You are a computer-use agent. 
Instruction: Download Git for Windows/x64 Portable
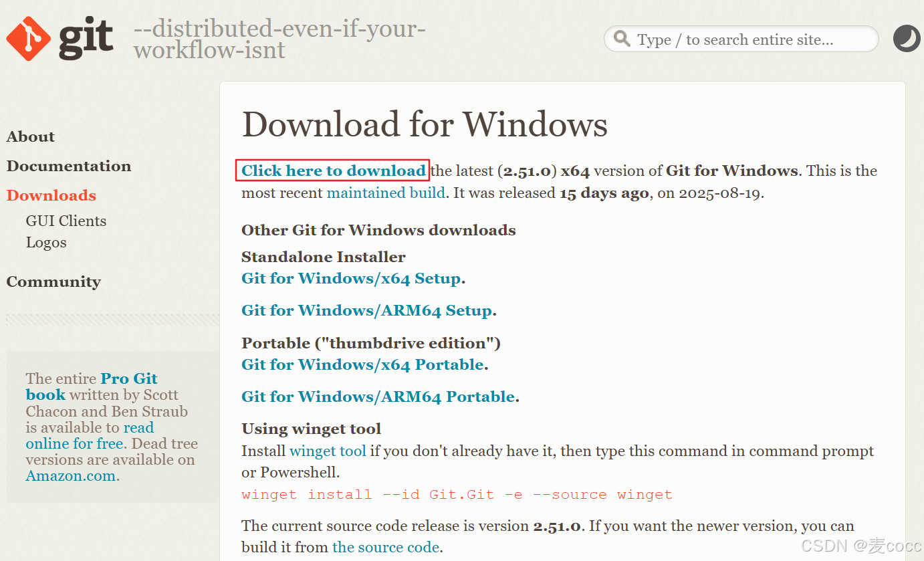(x=363, y=364)
